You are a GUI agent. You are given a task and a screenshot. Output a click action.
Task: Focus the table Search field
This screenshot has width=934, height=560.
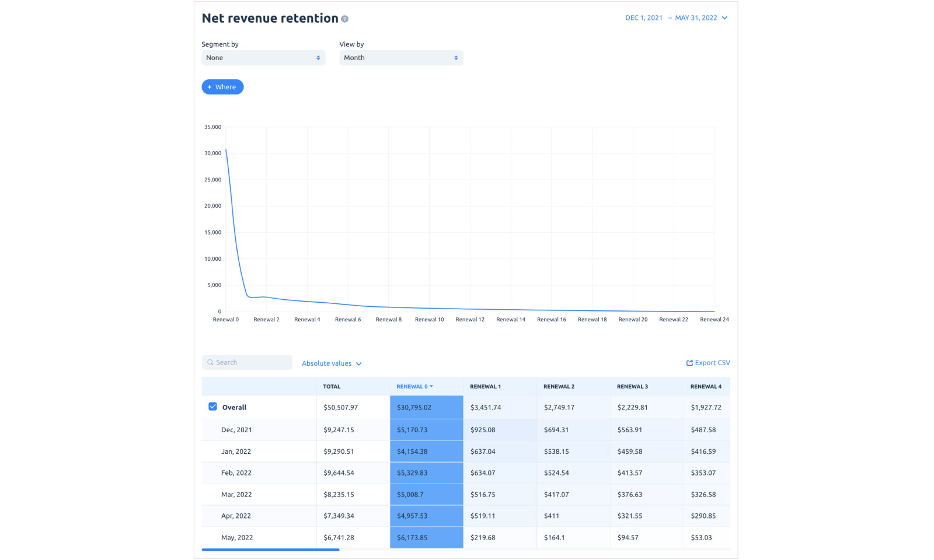click(247, 362)
